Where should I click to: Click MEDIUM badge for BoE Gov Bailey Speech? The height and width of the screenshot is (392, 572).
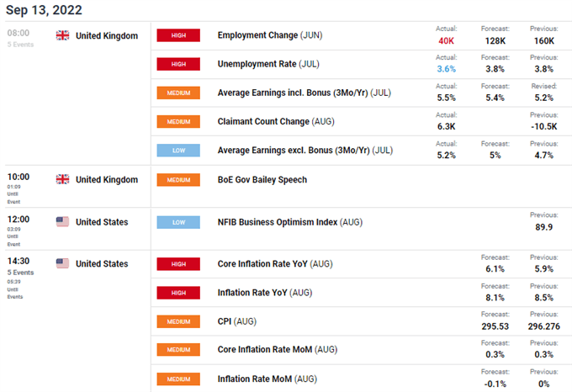click(x=178, y=180)
